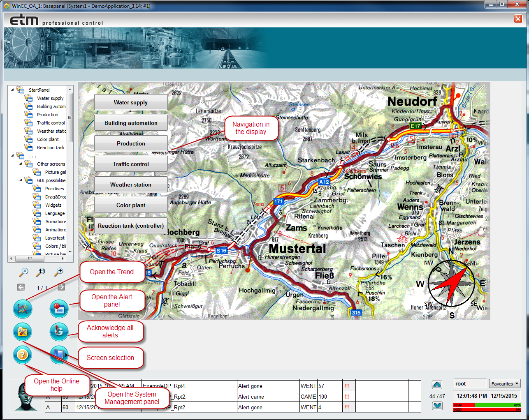This screenshot has width=529, height=420.
Task: Click the Color plant navigation button
Action: pyautogui.click(x=131, y=205)
